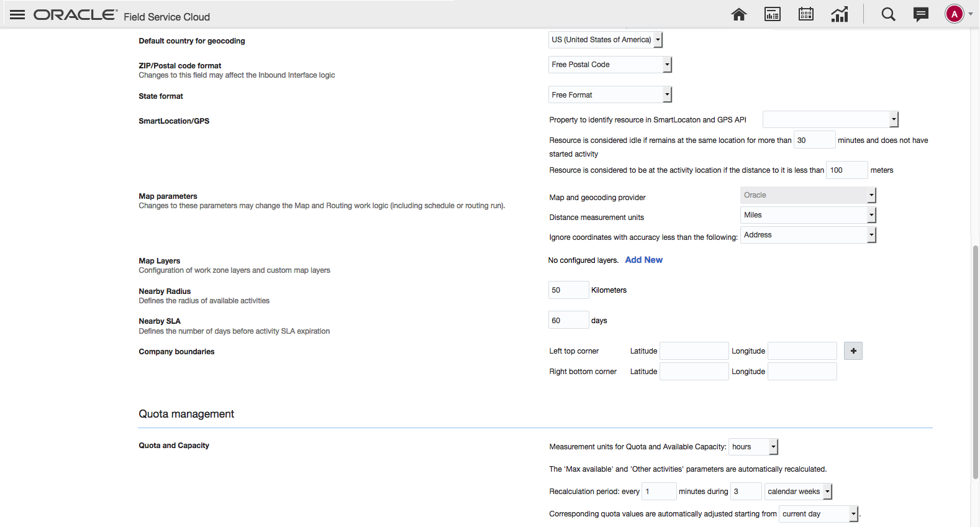Click the vertical page scrollbar
This screenshot has height=527, width=980.
[975, 360]
